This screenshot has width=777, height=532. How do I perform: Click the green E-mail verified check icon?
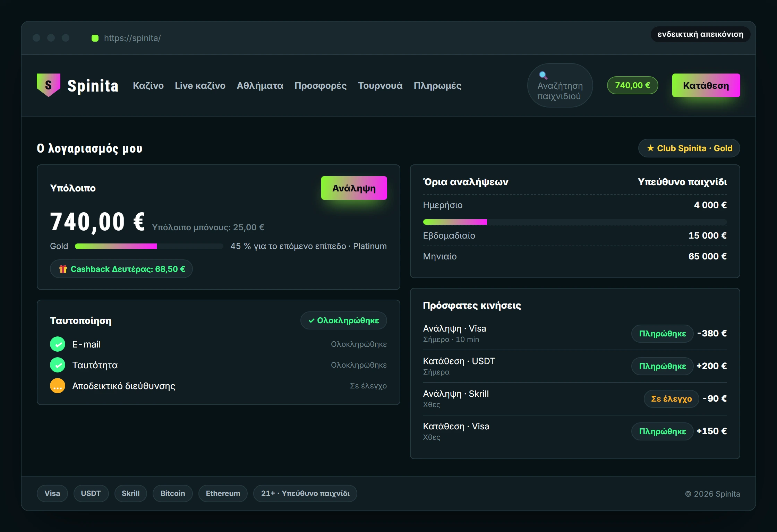[58, 344]
